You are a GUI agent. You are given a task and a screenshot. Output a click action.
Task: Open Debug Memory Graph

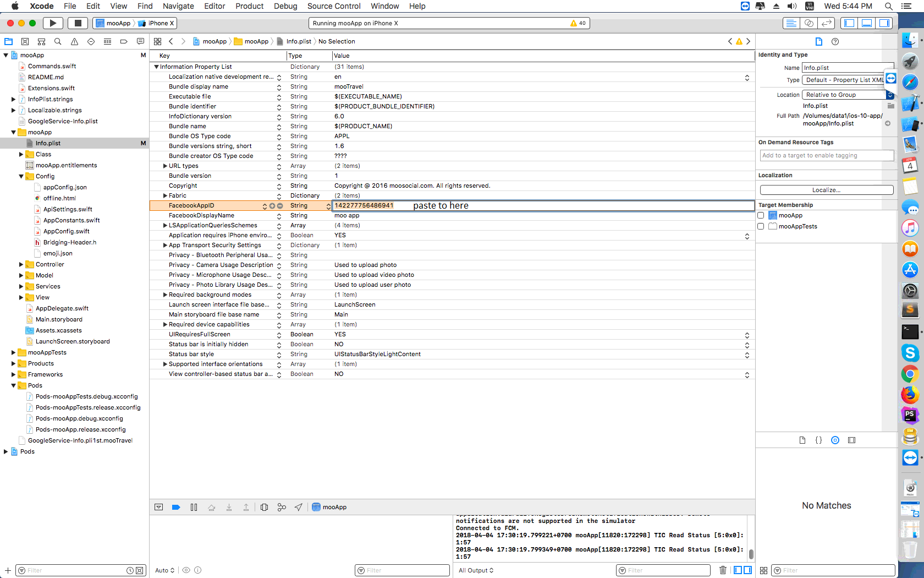[x=282, y=507]
